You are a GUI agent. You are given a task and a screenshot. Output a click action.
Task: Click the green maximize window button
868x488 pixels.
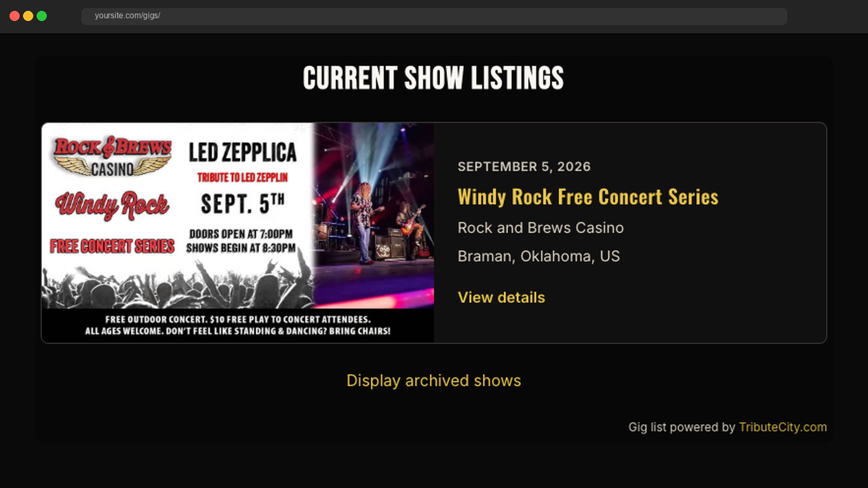coord(41,16)
